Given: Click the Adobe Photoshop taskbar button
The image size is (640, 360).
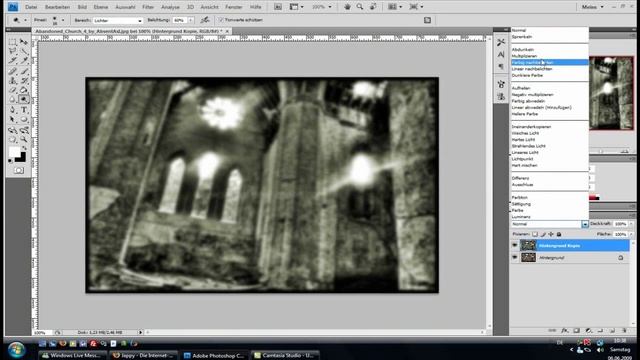Looking at the screenshot, I should point(214,356).
